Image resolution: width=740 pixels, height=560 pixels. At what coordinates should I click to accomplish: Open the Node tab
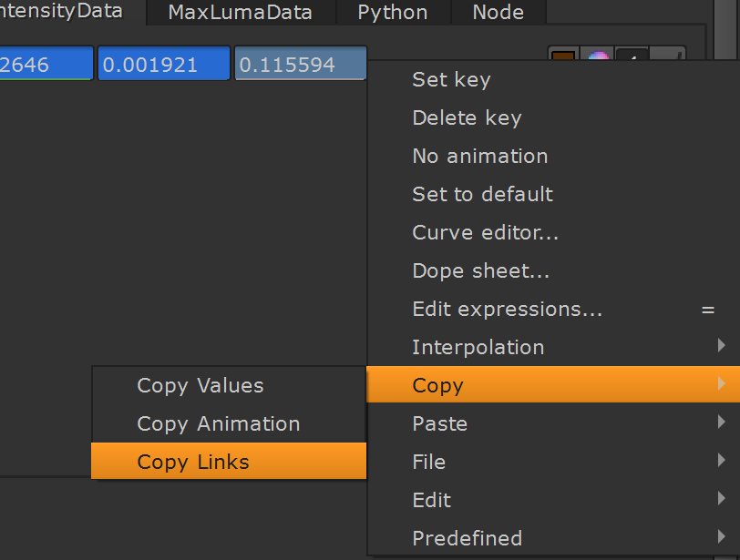[x=498, y=12]
